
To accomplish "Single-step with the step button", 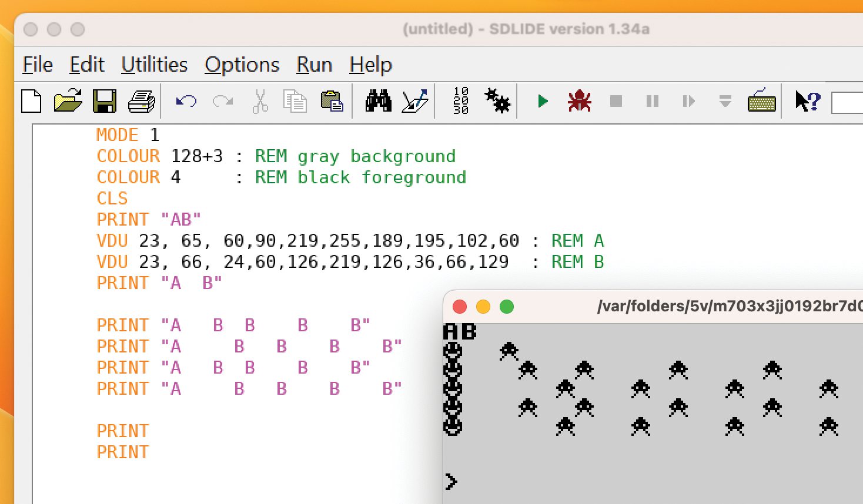I will [689, 101].
